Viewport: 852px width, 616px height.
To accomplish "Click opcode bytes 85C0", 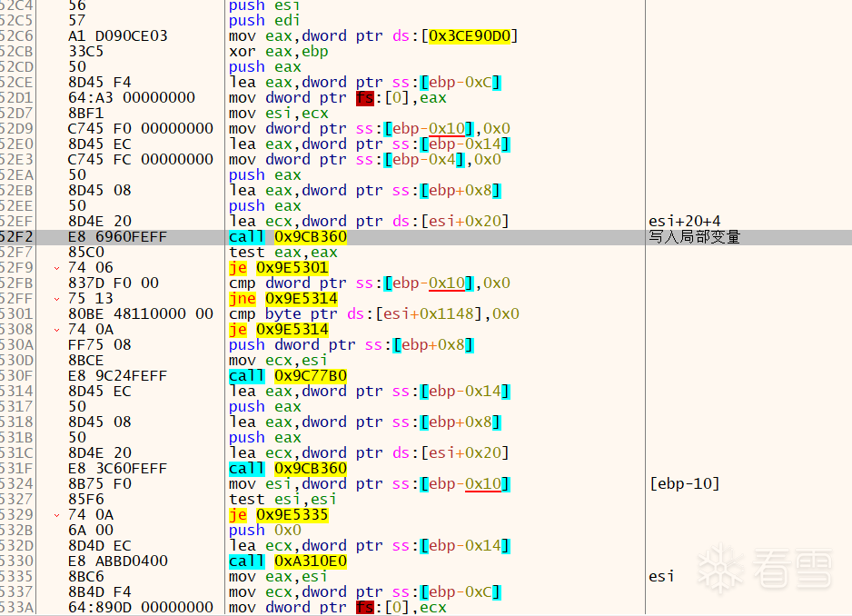I will point(86,253).
